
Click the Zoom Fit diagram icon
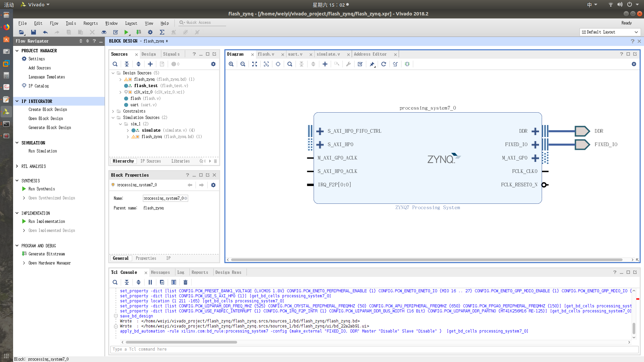coord(255,64)
